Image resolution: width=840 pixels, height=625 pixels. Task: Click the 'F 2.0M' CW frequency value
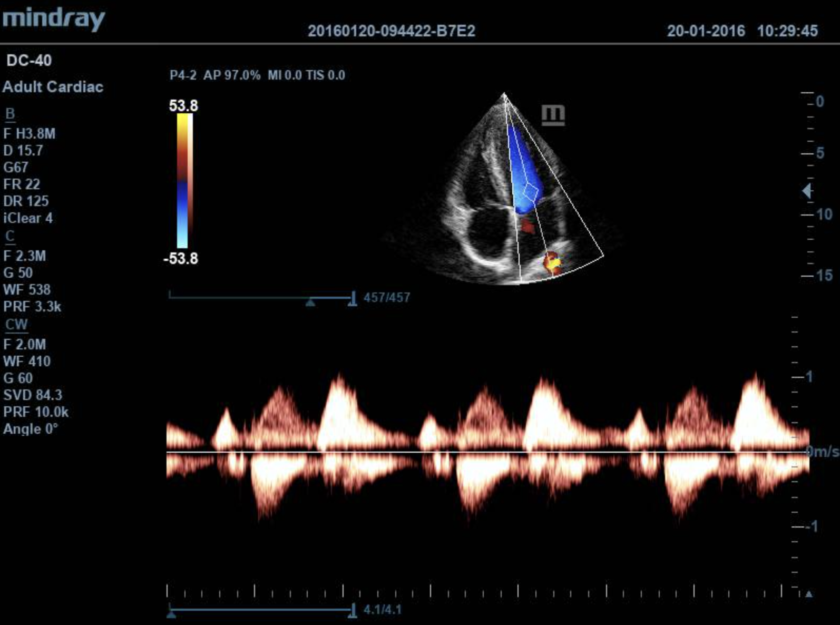point(25,345)
